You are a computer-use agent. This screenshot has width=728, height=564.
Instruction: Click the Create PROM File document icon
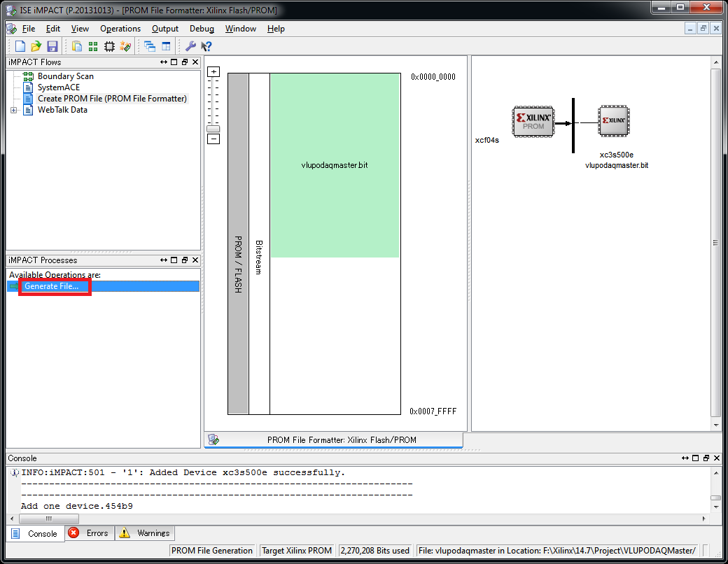pyautogui.click(x=28, y=99)
